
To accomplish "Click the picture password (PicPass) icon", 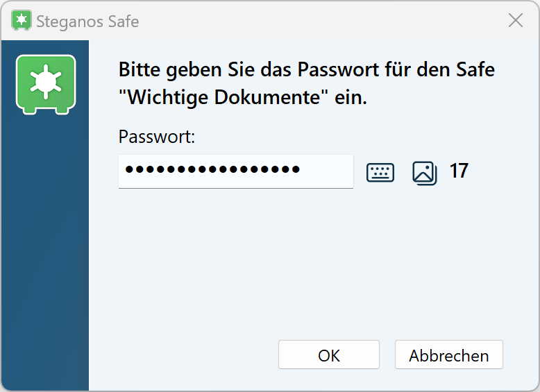I will point(424,172).
